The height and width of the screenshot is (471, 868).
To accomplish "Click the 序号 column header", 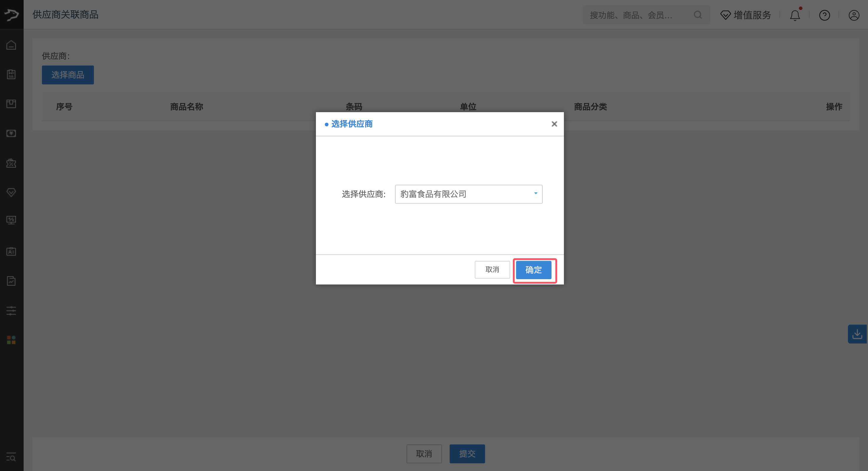I will tap(64, 107).
